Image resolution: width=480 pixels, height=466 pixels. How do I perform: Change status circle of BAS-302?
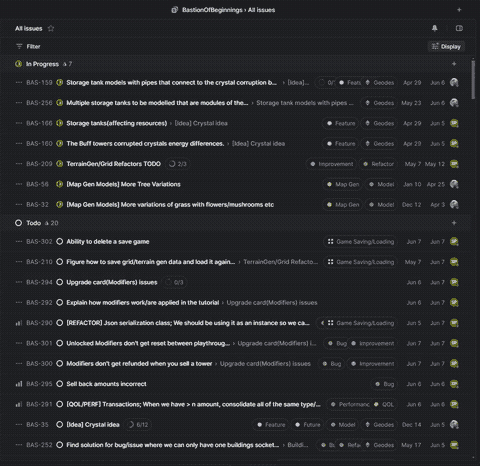(x=60, y=241)
